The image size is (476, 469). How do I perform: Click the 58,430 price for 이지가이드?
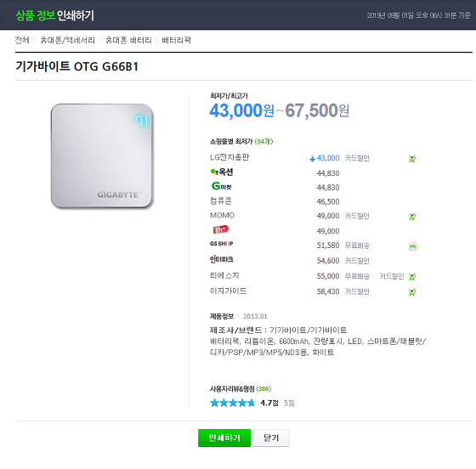point(328,291)
